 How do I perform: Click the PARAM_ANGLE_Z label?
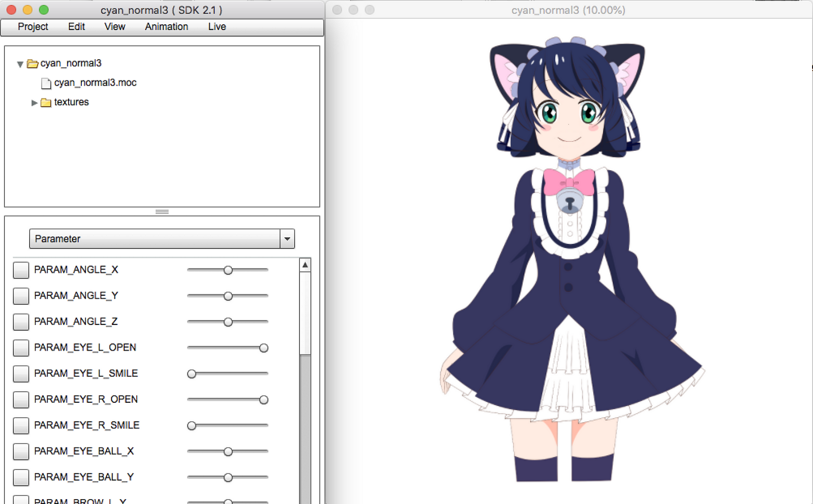coord(76,321)
